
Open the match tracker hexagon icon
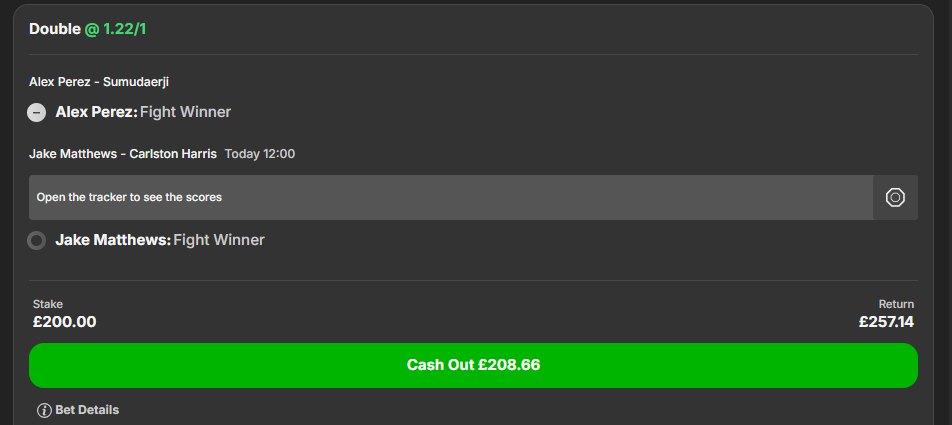(x=895, y=197)
